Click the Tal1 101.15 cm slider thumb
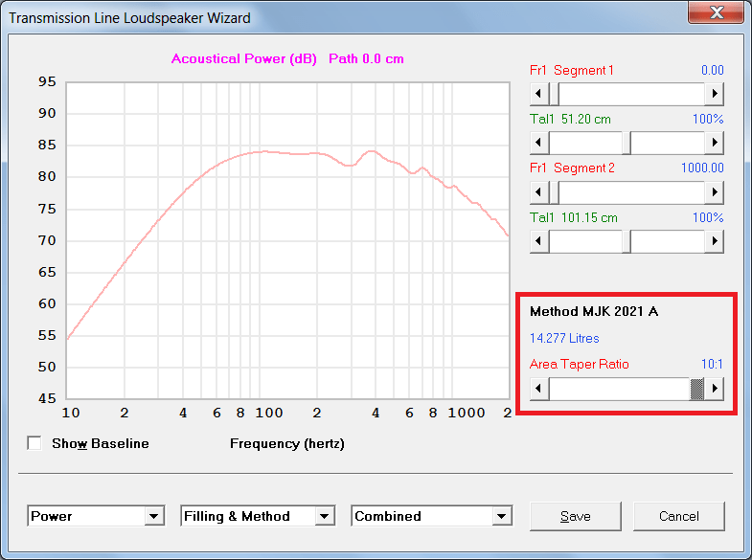 point(627,241)
